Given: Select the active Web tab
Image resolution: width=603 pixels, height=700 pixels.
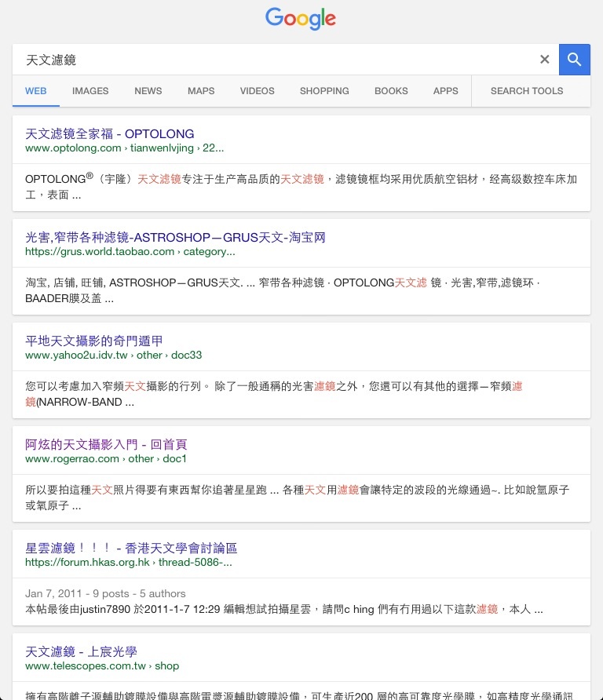Looking at the screenshot, I should pyautogui.click(x=36, y=91).
